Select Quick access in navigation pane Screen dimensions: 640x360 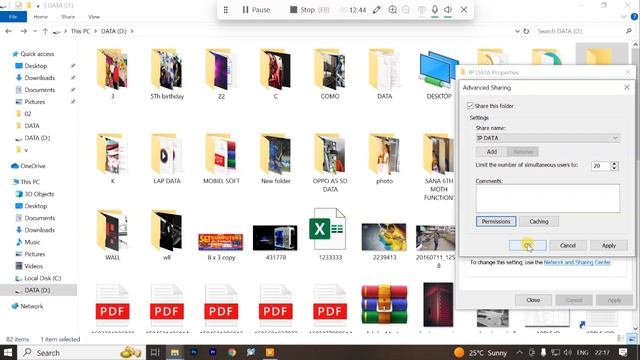[37, 54]
